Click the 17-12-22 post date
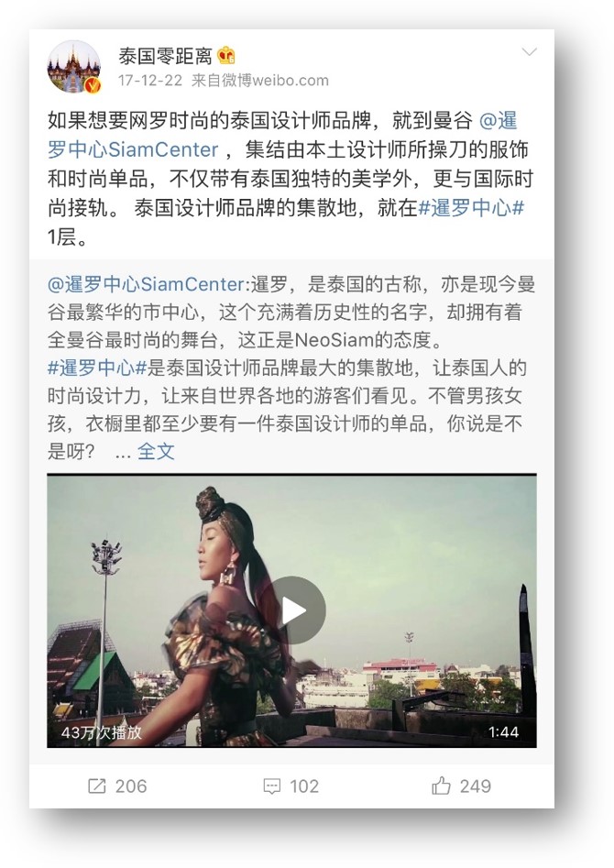 pyautogui.click(x=150, y=81)
